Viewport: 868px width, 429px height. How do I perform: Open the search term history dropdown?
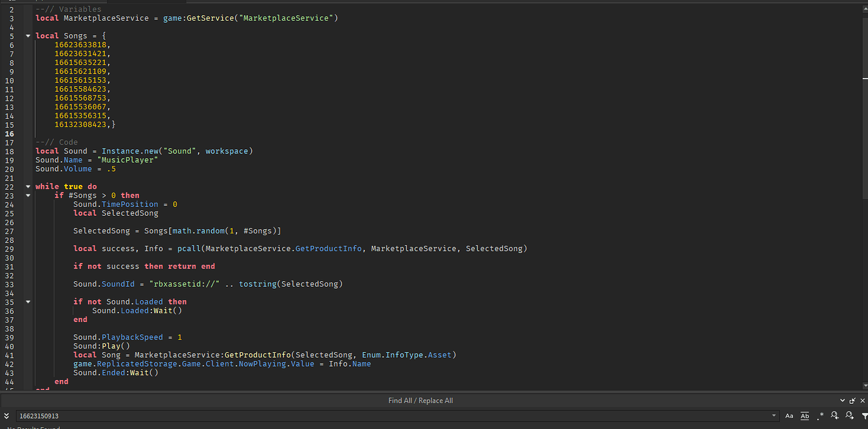774,416
